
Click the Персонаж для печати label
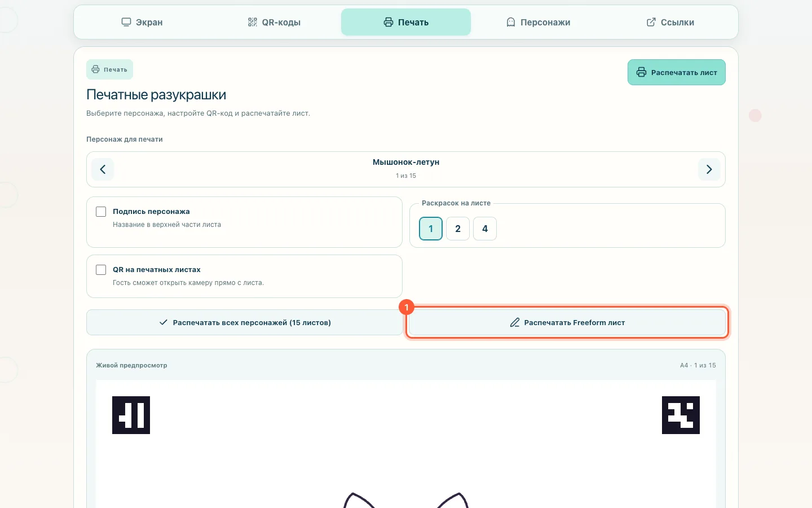point(125,139)
